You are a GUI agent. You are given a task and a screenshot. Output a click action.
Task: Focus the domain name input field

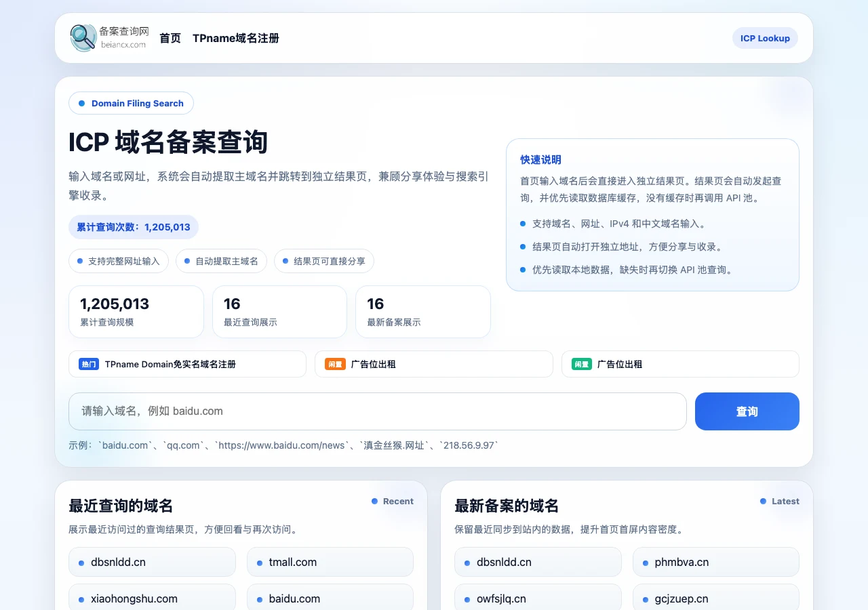378,411
